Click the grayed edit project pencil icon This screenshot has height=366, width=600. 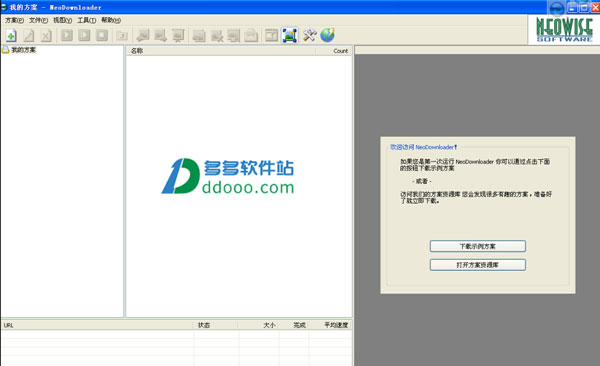click(29, 36)
